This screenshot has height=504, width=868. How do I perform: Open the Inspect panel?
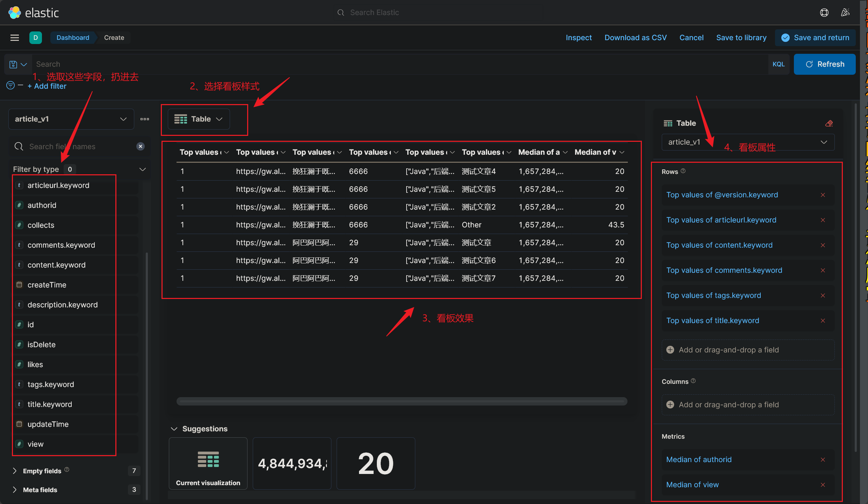[x=579, y=38]
